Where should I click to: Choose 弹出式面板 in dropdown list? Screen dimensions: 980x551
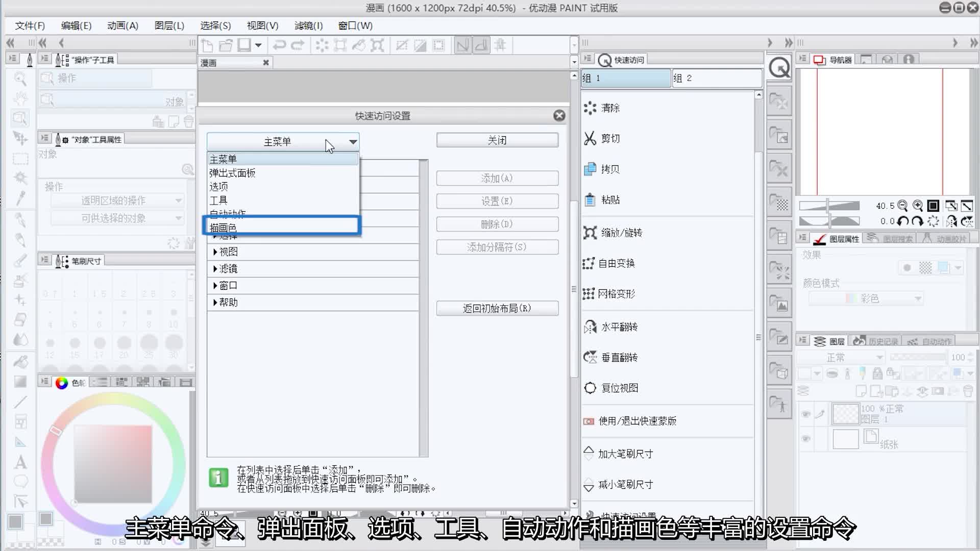(x=283, y=173)
